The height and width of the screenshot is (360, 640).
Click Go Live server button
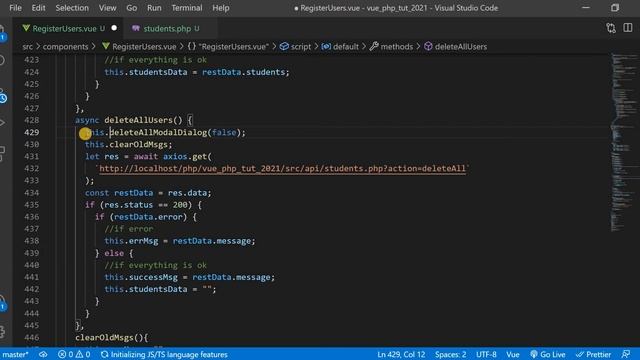click(x=548, y=354)
